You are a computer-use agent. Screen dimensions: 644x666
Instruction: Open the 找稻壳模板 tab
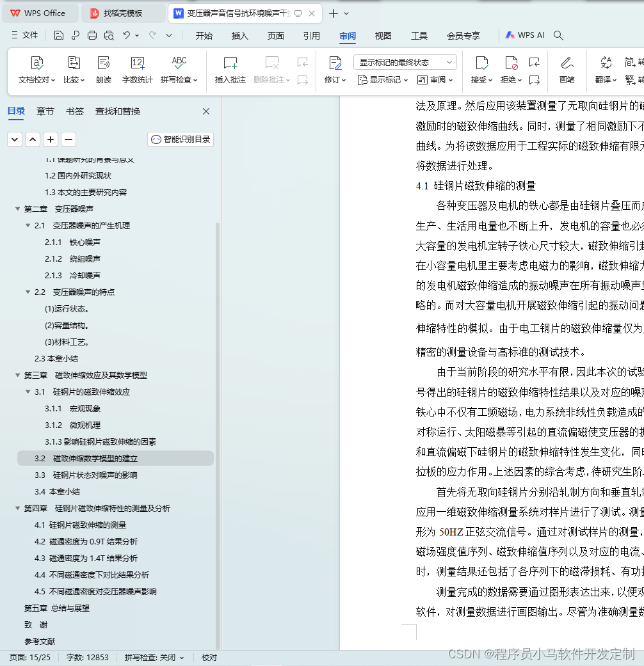[x=122, y=13]
